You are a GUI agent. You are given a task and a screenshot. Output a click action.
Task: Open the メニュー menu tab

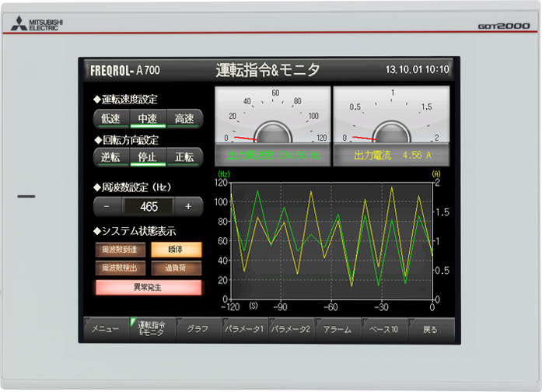click(105, 329)
